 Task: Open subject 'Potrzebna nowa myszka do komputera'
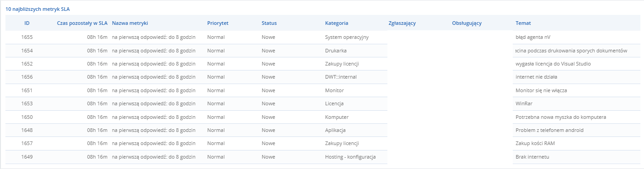pos(561,117)
